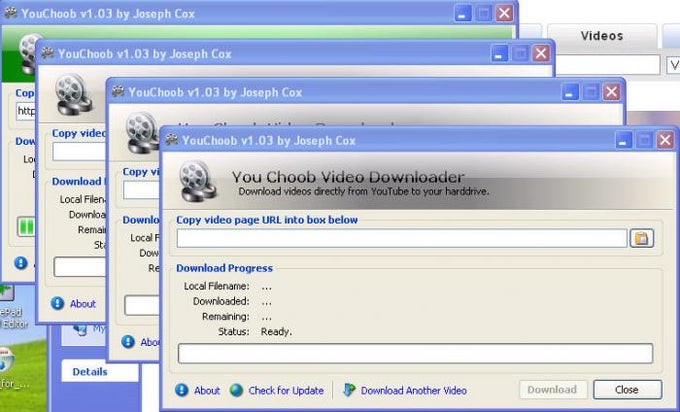The image size is (680, 412).
Task: Click the Details panel header in Explorer window
Action: tap(100, 372)
